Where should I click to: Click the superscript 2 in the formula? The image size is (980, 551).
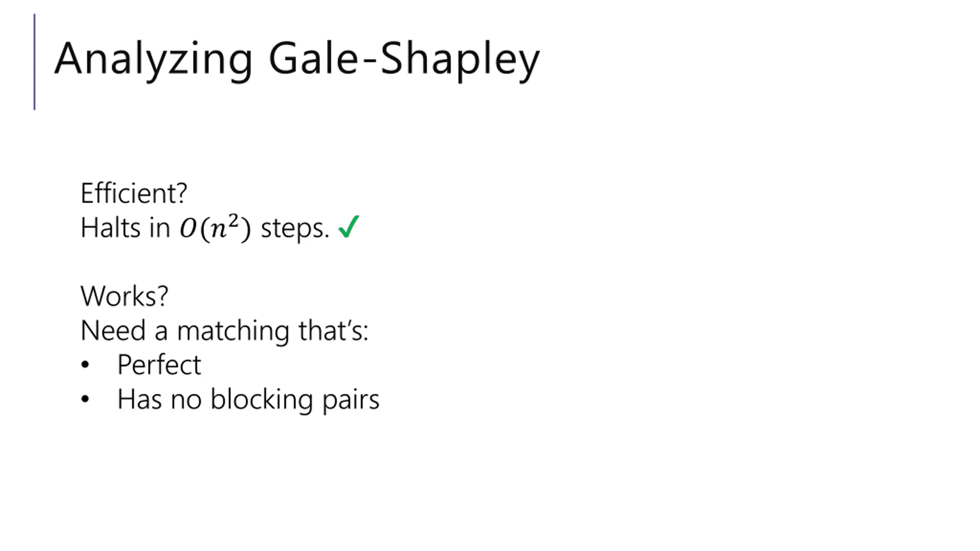[233, 222]
